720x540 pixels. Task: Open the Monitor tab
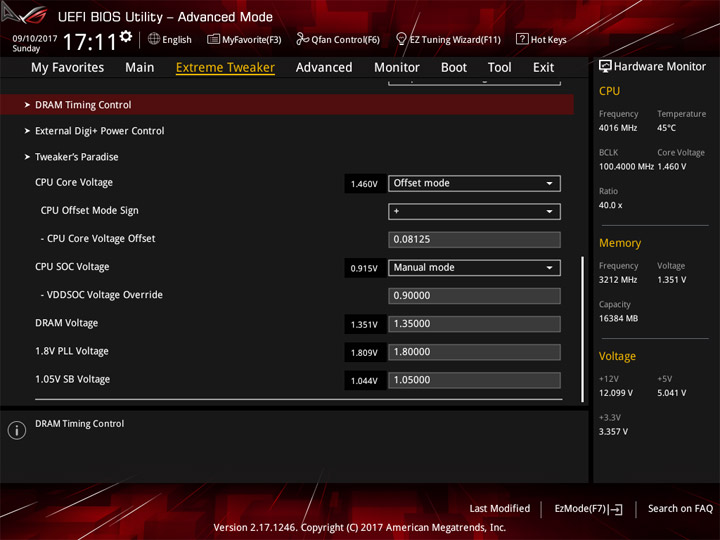pos(397,68)
